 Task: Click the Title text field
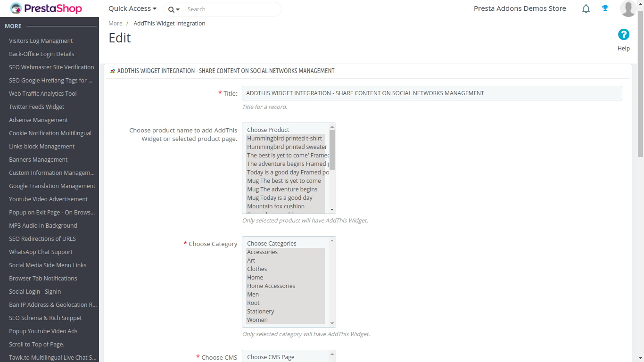(x=432, y=93)
